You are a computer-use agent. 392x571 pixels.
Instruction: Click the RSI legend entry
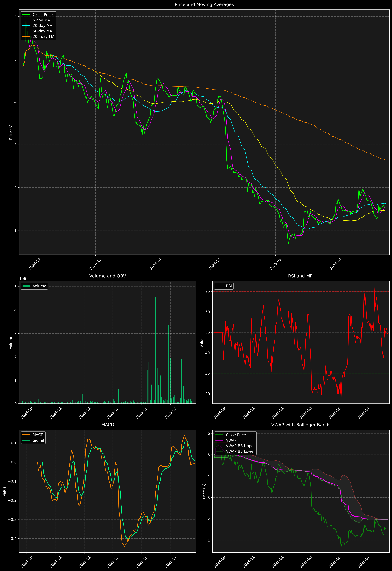point(229,286)
